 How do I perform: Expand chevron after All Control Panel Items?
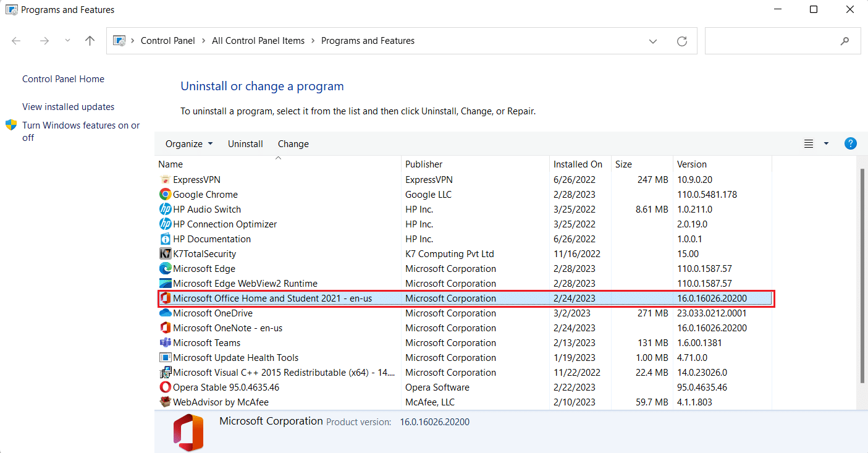click(x=313, y=41)
